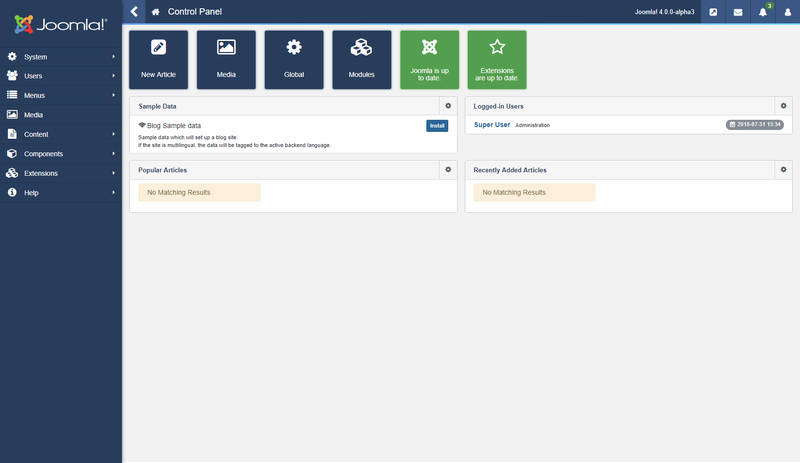This screenshot has height=463, width=800.
Task: Collapse sidebar with the back chevron
Action: point(134,11)
